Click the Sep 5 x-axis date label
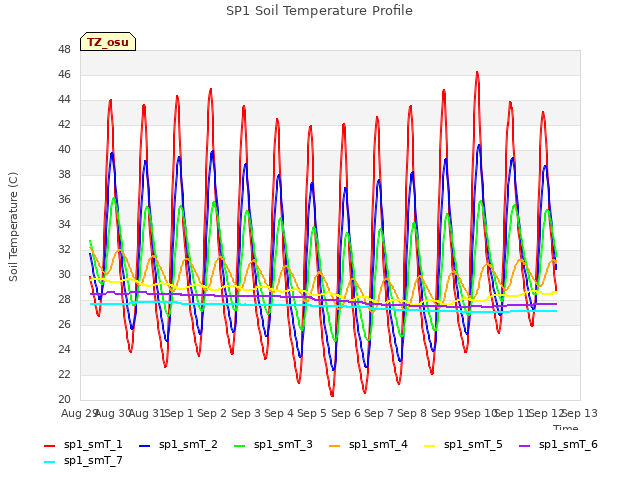The width and height of the screenshot is (640, 480). [312, 413]
